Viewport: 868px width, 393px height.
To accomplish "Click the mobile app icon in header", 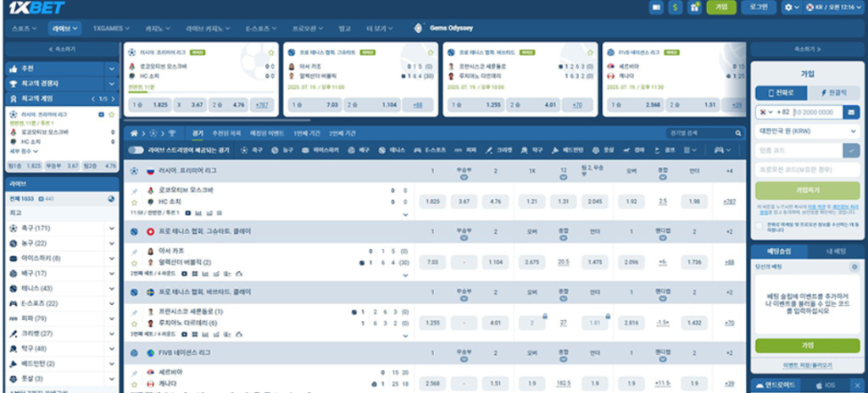I will (x=656, y=7).
